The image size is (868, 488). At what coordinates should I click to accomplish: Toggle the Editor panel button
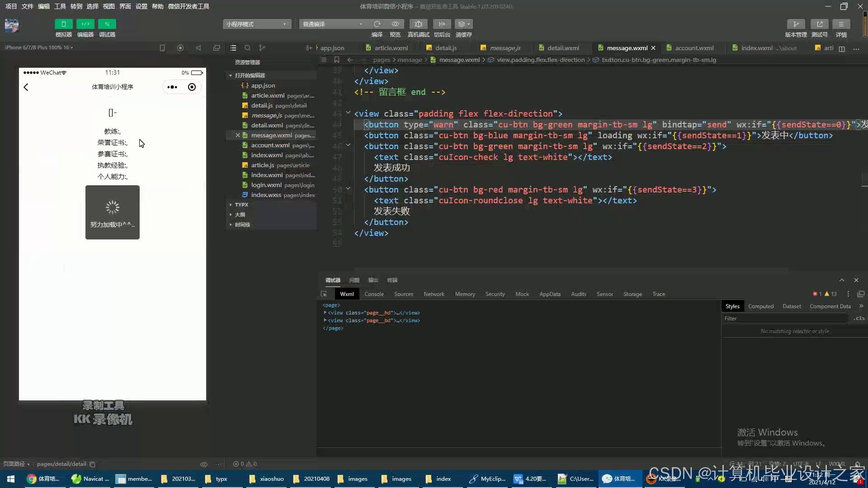(x=85, y=24)
